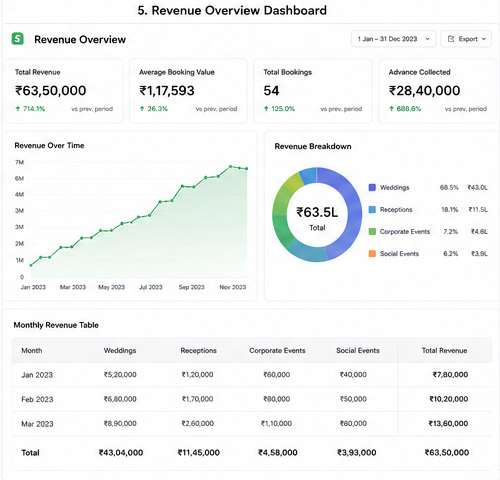Click the export icon in the Export button

click(451, 39)
